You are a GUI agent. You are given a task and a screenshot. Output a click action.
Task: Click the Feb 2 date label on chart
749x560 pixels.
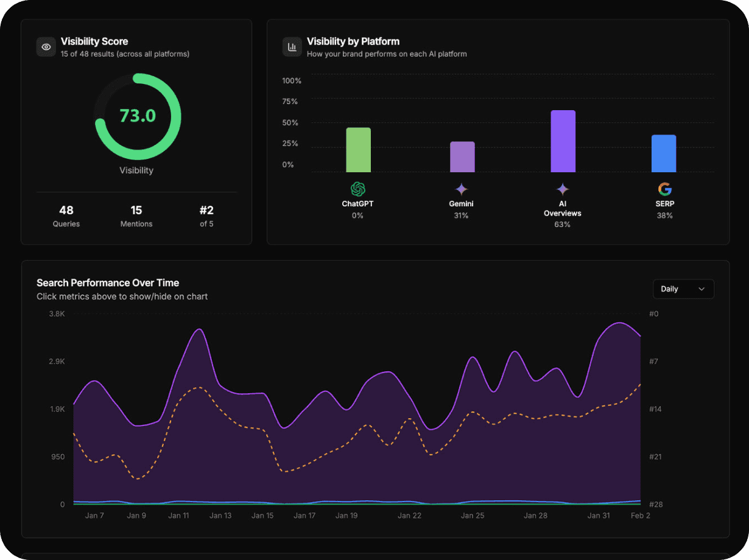pyautogui.click(x=640, y=516)
